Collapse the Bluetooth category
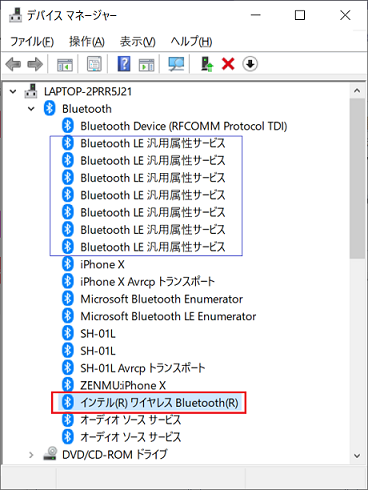 (31, 109)
